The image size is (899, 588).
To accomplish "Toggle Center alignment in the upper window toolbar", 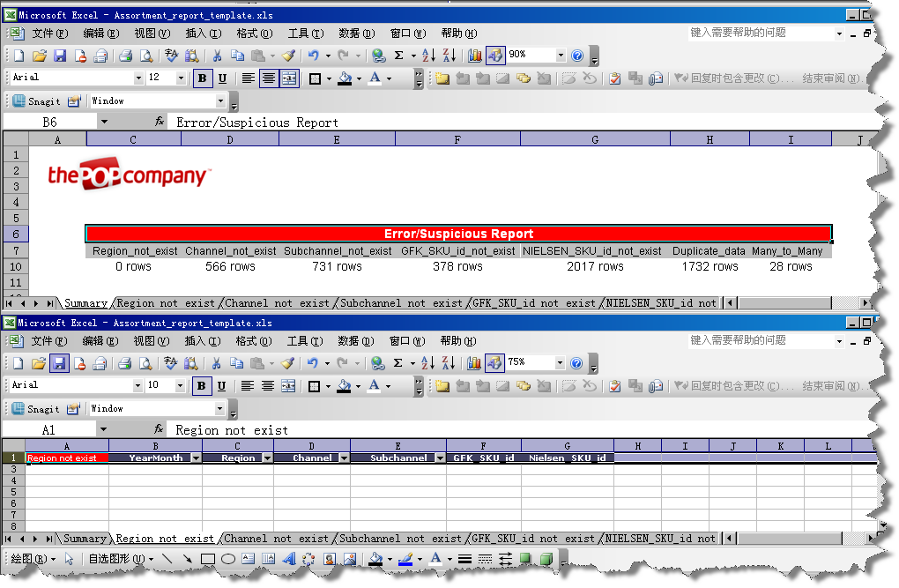I will pyautogui.click(x=268, y=78).
